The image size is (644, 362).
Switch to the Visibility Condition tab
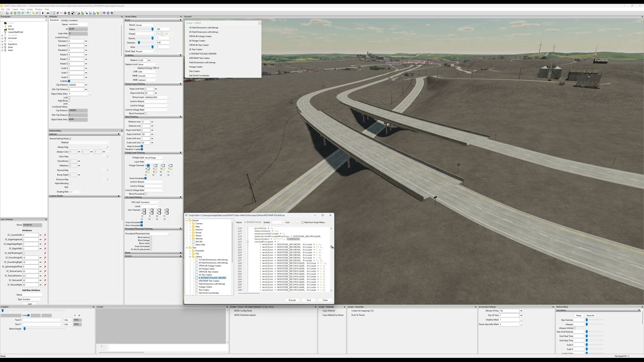coord(69,21)
